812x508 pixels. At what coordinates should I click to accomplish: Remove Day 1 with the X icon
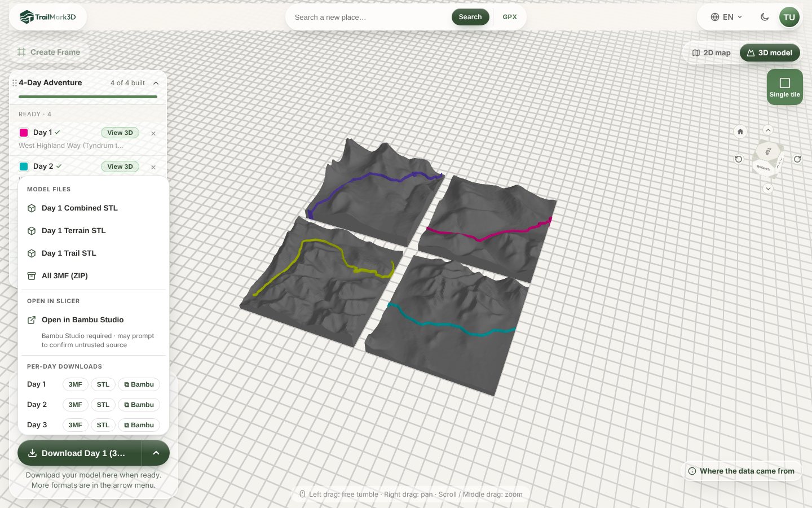(x=153, y=133)
